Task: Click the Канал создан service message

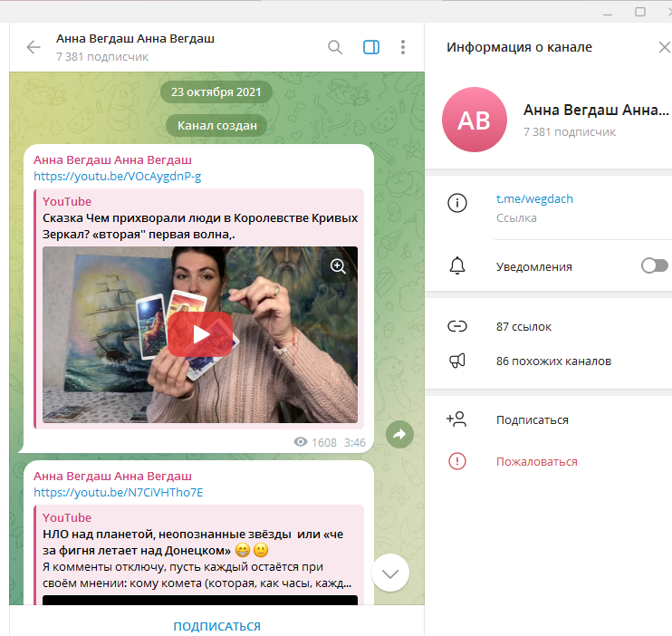Action: pos(217,126)
